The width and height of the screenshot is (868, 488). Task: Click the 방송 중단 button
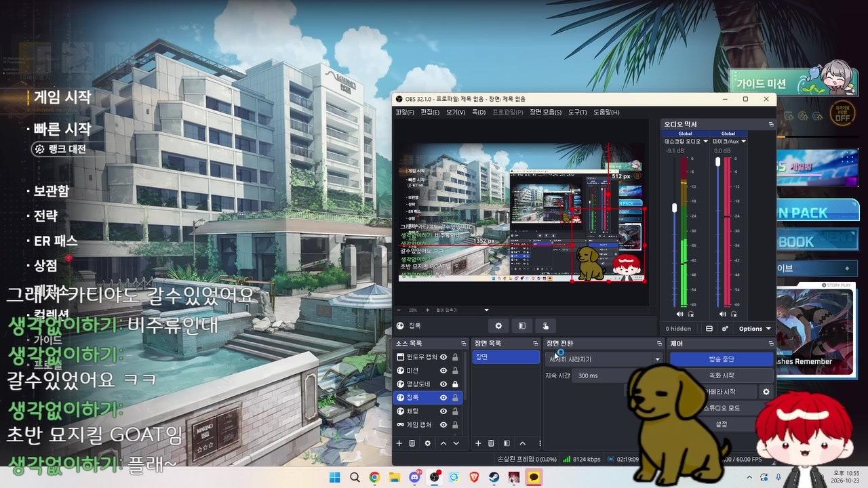click(722, 359)
